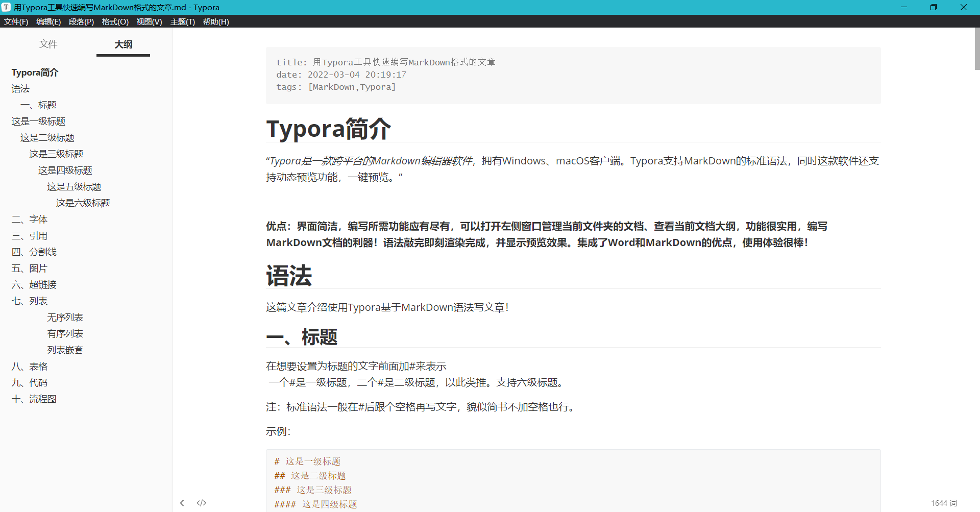Image resolution: width=980 pixels, height=512 pixels.
Task: Open the 帮助(H) menu
Action: (x=216, y=21)
